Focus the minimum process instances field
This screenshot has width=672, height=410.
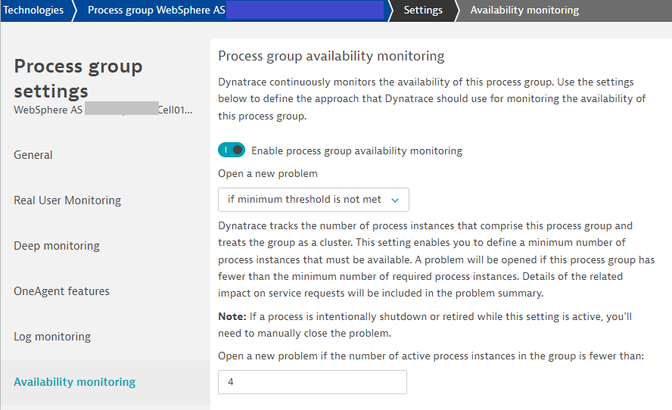click(x=312, y=382)
